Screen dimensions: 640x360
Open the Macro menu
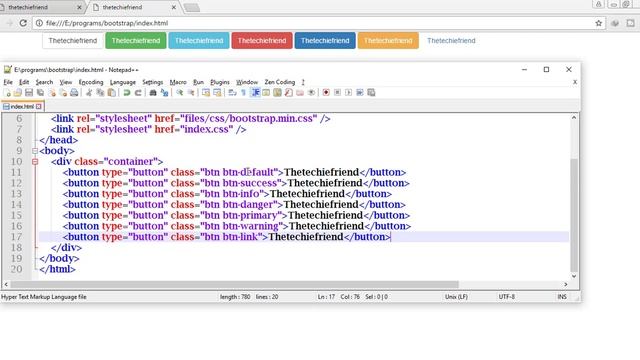pos(178,82)
